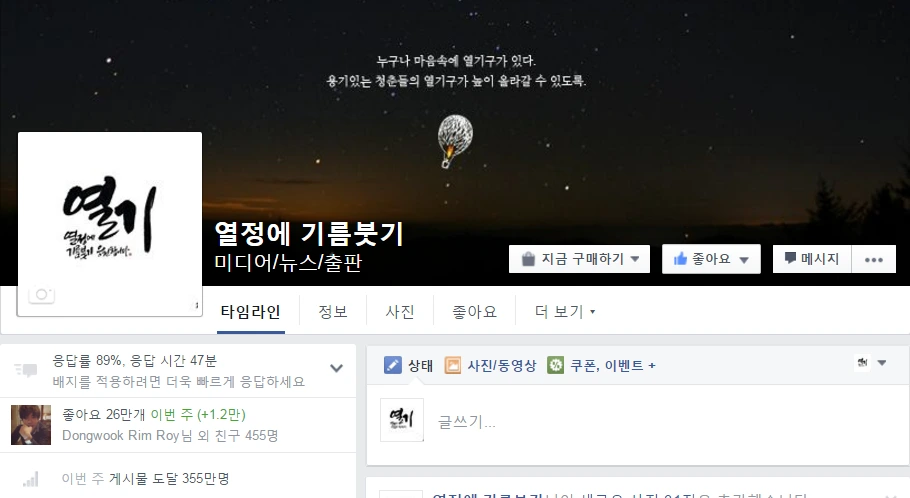Click the photo/video icon in composer

pos(453,365)
